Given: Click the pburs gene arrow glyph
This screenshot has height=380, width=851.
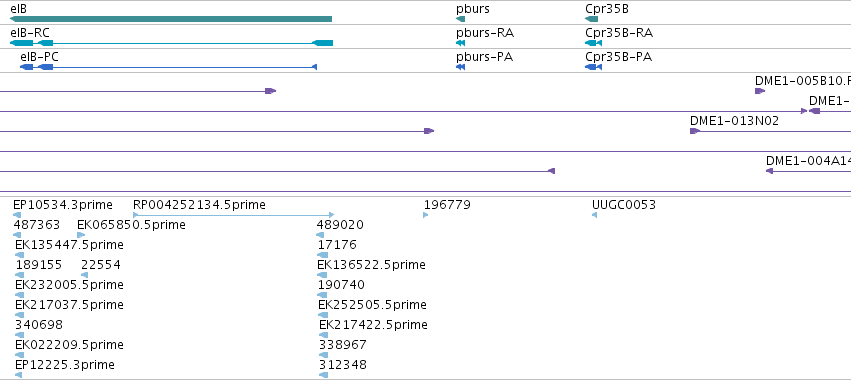Looking at the screenshot, I should [461, 19].
